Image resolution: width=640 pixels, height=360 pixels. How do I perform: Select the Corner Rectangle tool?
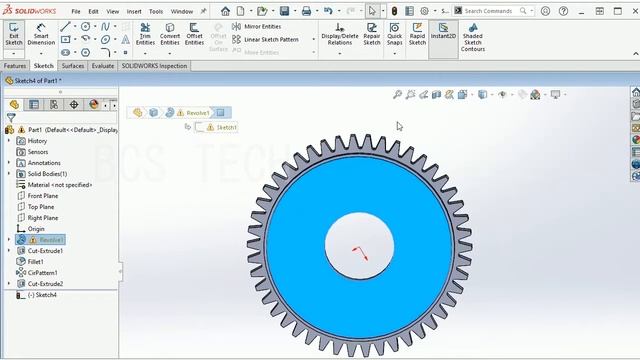point(65,40)
